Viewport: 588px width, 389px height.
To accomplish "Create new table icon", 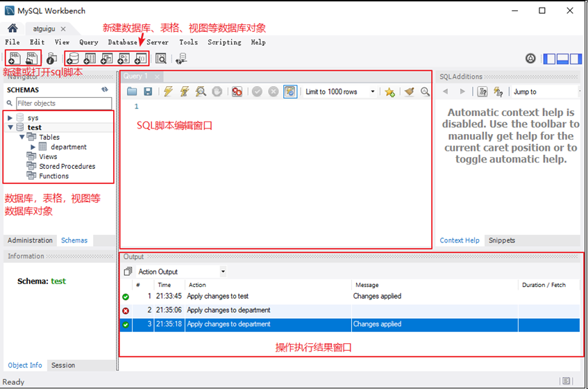I will tap(90, 58).
